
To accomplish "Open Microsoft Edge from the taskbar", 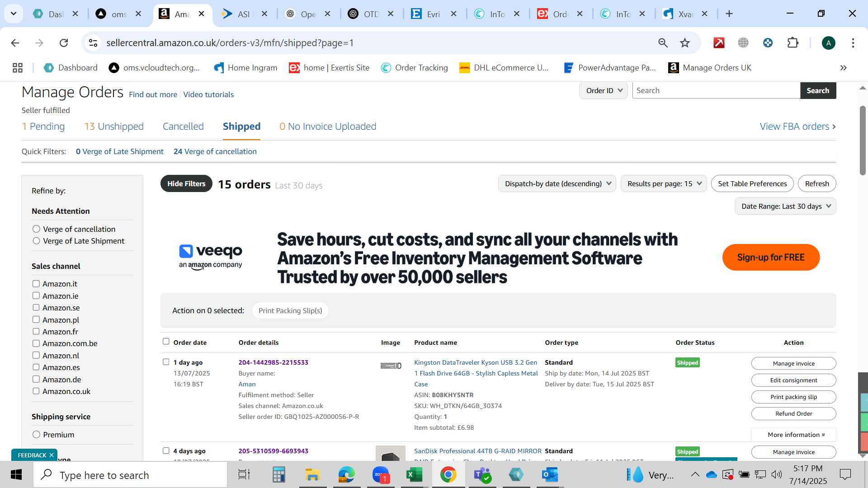I will pyautogui.click(x=347, y=475).
